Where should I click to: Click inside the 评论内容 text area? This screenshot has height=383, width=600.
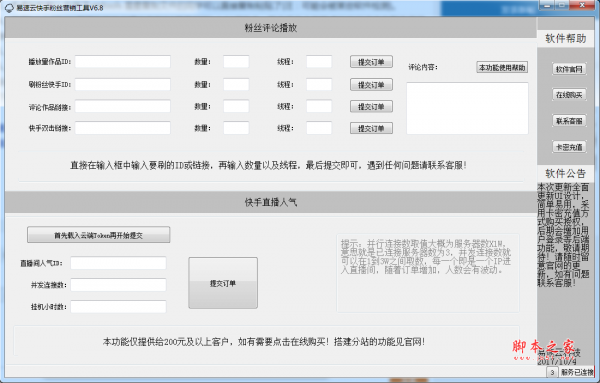pyautogui.click(x=467, y=108)
